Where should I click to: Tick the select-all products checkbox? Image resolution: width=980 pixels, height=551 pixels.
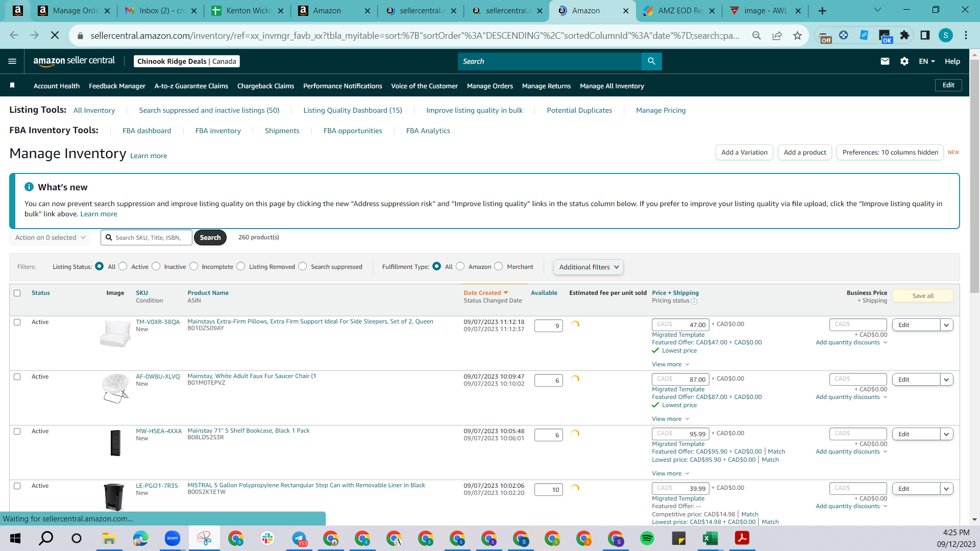[x=17, y=293]
